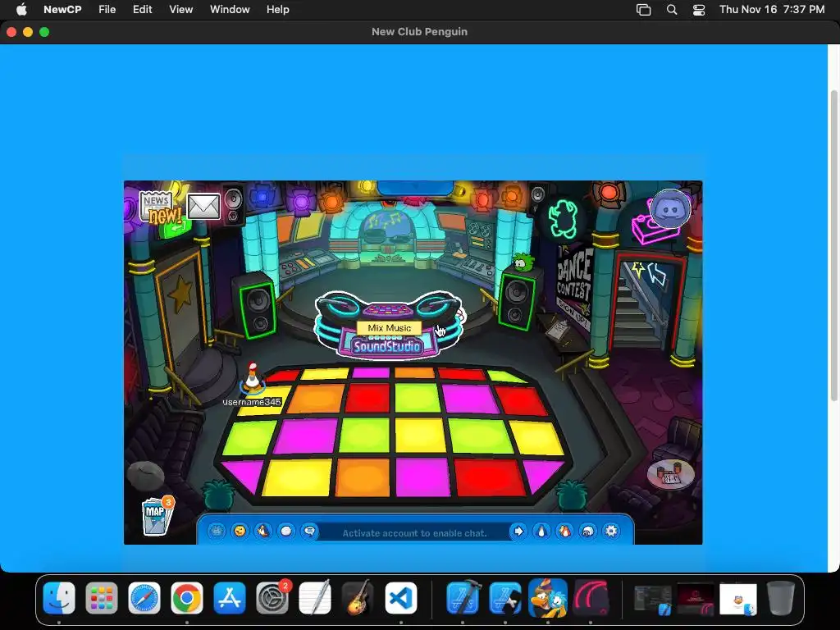Click the green puffle on the speaker

[x=521, y=262]
